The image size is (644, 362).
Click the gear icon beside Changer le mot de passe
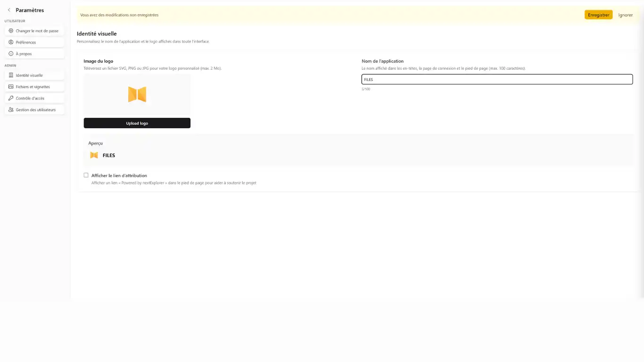click(11, 31)
